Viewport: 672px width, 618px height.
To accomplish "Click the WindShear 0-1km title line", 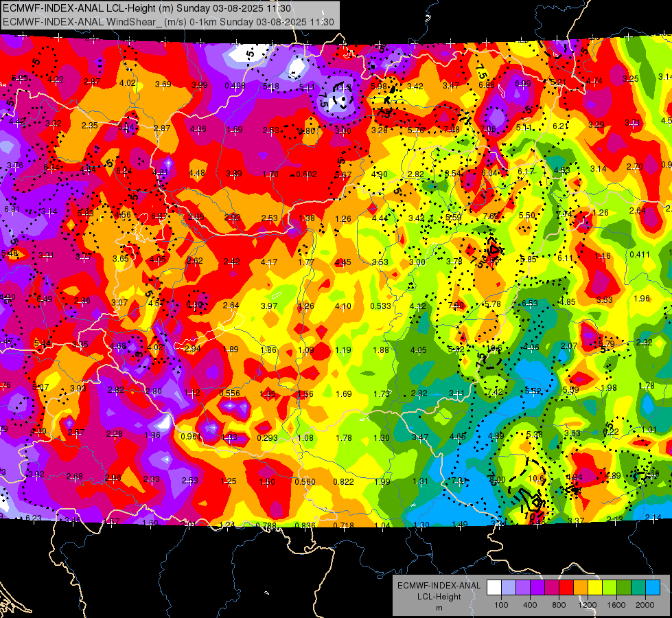I will pyautogui.click(x=168, y=22).
